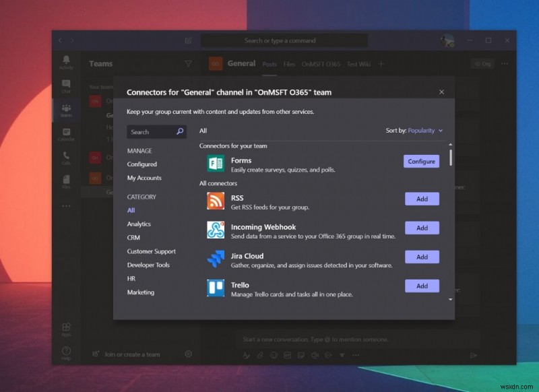
Task: Open the GIF picker
Action: point(286,354)
